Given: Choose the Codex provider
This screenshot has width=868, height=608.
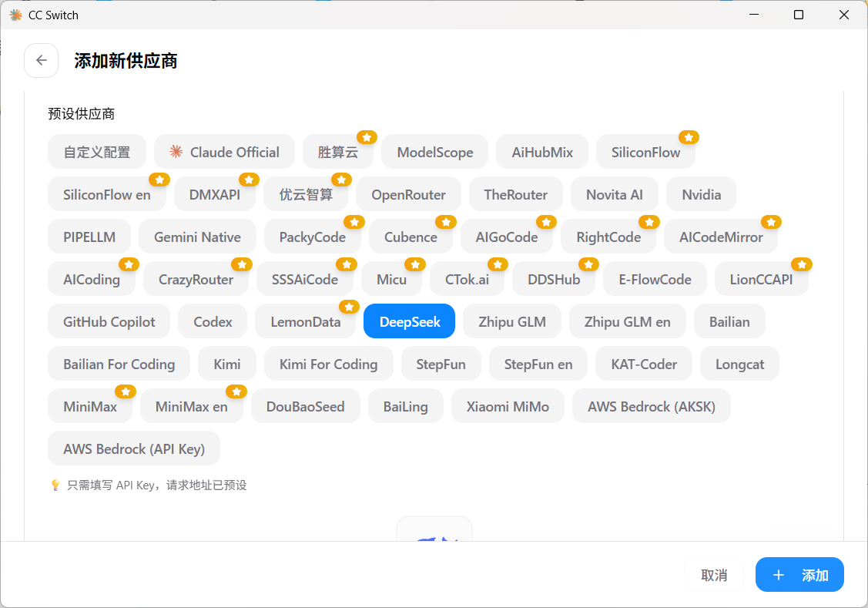Looking at the screenshot, I should 213,321.
